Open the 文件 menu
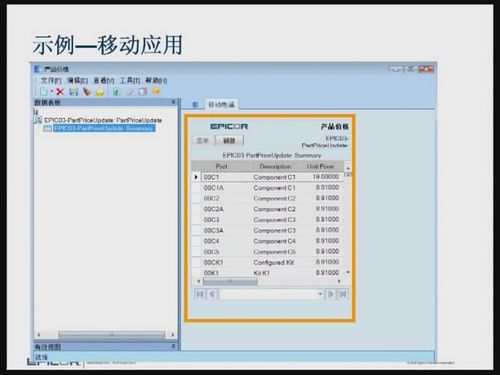The height and width of the screenshot is (375, 500). [x=51, y=80]
